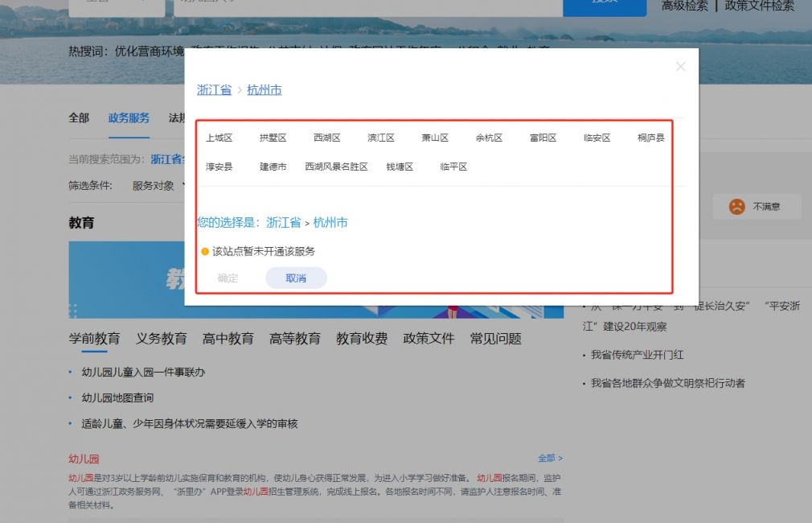
Task: Close the region selection dialog
Action: pos(680,66)
